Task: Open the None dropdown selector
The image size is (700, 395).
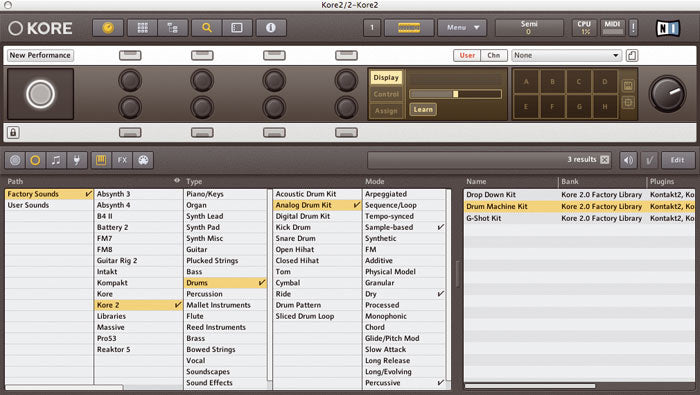Action: click(x=567, y=55)
